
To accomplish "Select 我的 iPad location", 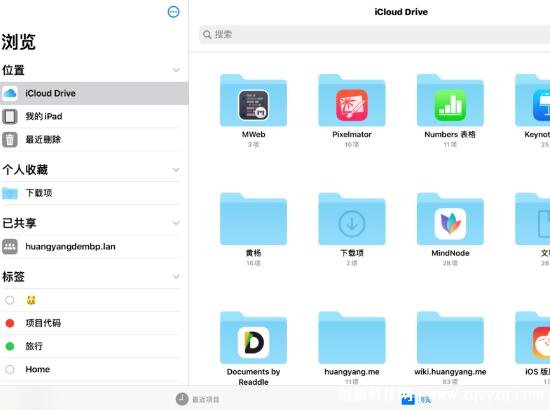I will [x=94, y=116].
